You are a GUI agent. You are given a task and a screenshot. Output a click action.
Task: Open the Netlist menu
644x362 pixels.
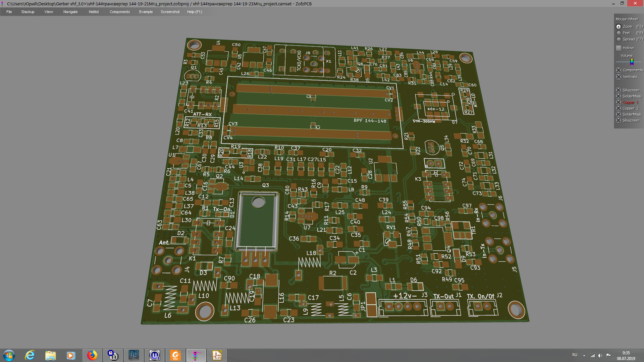click(x=94, y=12)
